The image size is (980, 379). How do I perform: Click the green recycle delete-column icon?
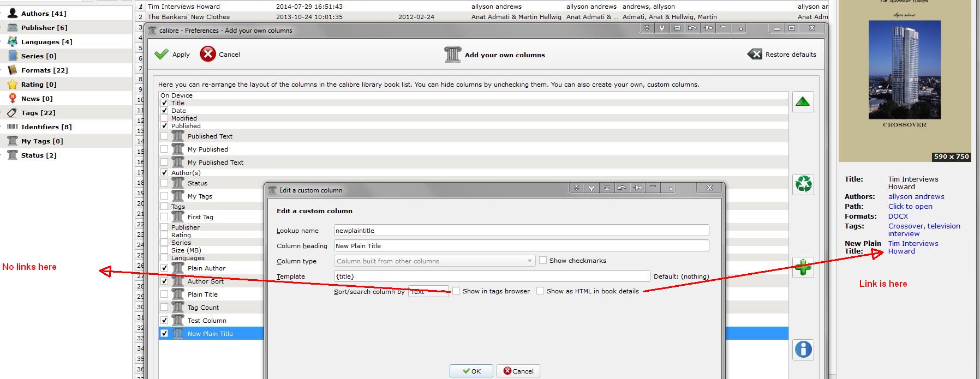click(803, 184)
